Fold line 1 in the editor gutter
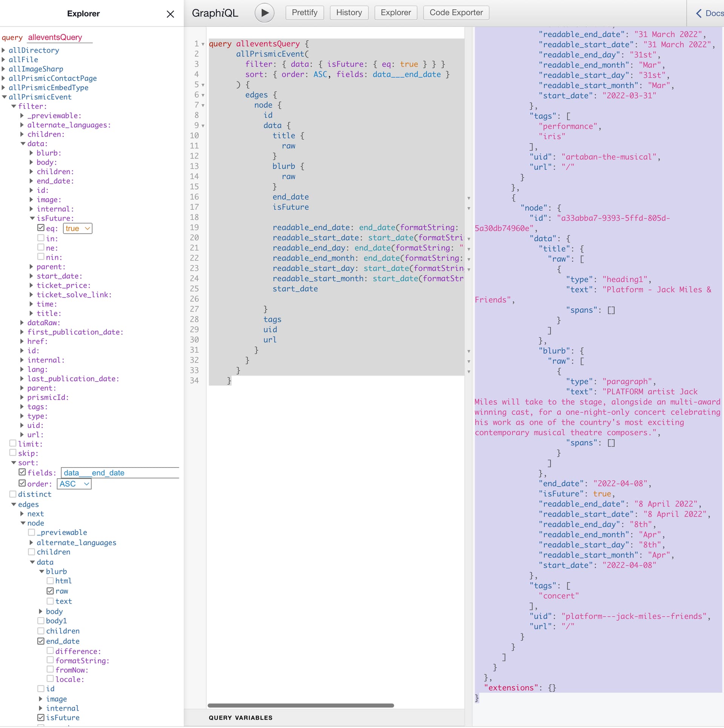The height and width of the screenshot is (728, 724). click(x=203, y=44)
